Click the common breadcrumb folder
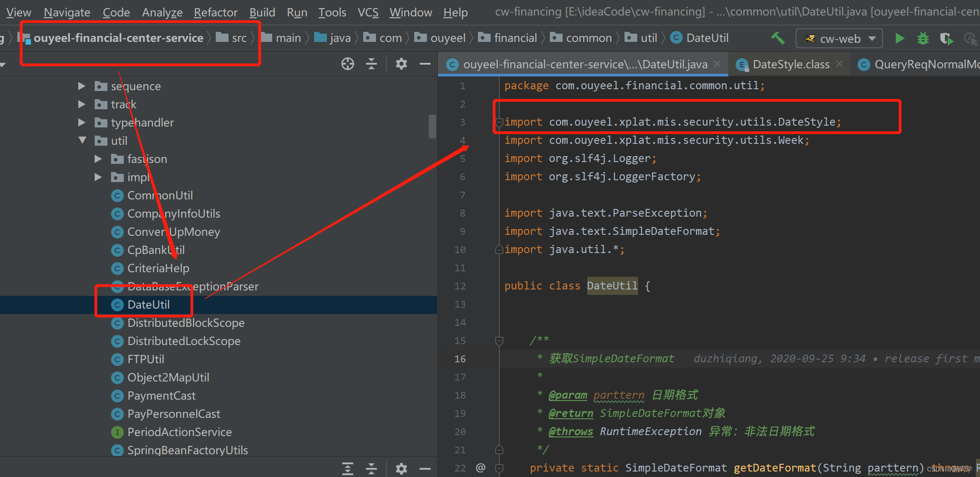This screenshot has height=477, width=980. click(581, 38)
